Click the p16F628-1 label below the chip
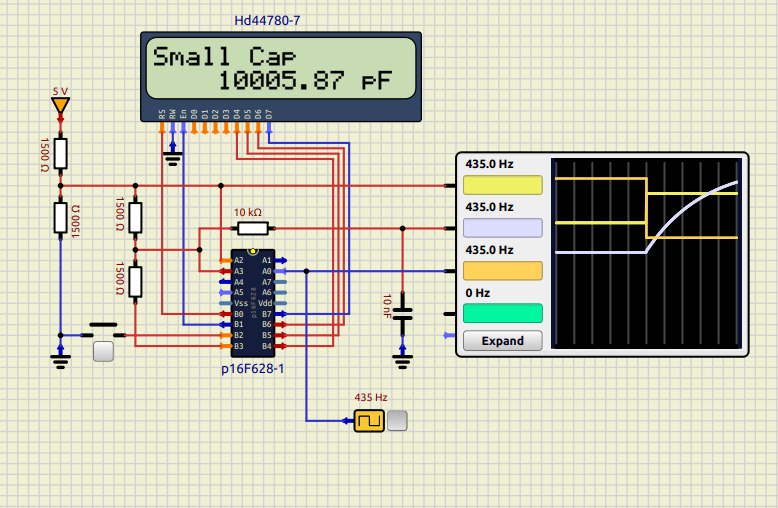 [253, 370]
